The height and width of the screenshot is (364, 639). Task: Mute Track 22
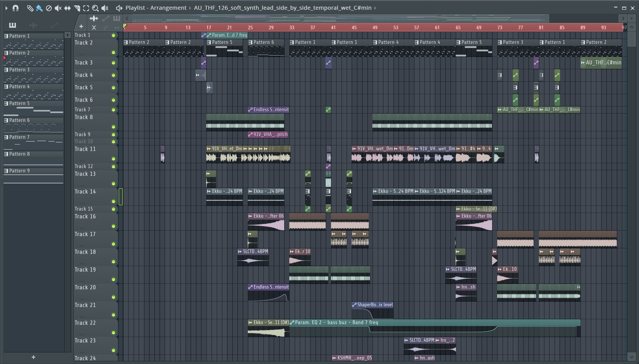113,333
